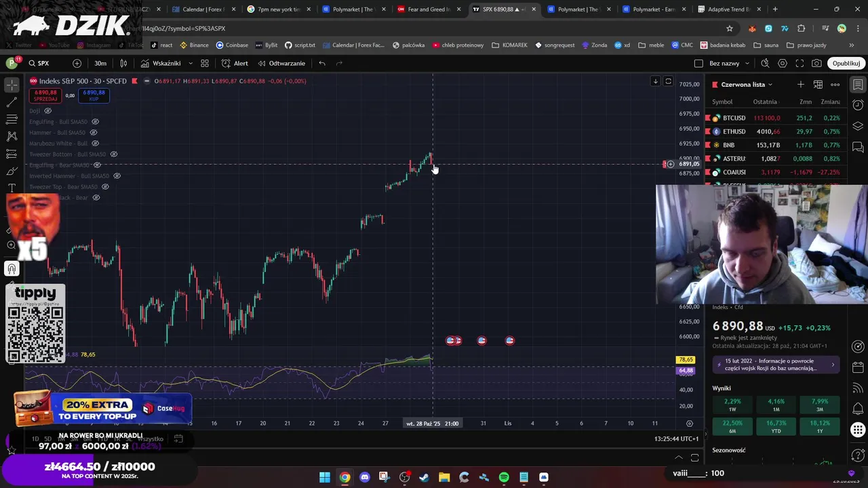This screenshot has height=488, width=868.
Task: Open Spotify from the Windows taskbar
Action: coord(504,477)
